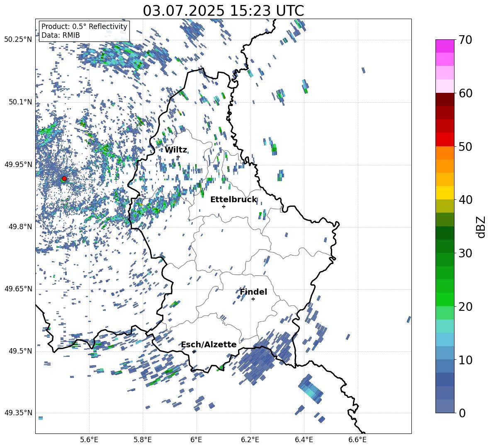Image resolution: width=491 pixels, height=448 pixels.
Task: Click the 49.35°N latitude label
Action: point(18,413)
